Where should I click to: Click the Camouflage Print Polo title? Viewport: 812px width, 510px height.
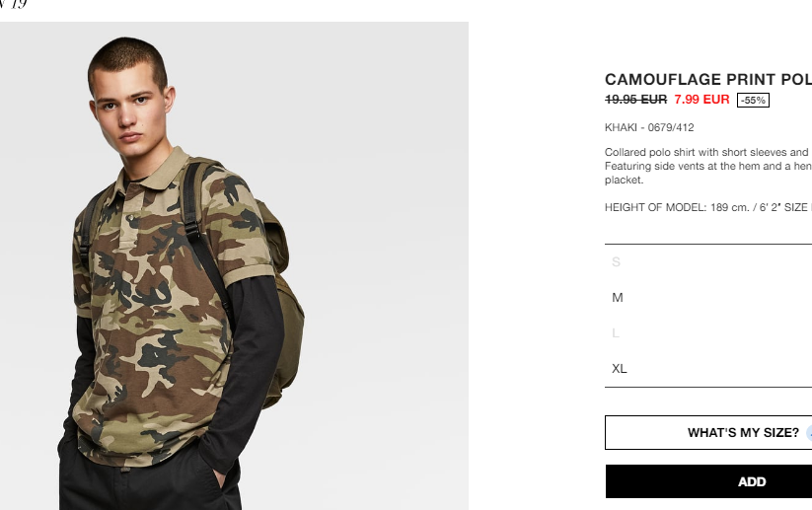[708, 79]
